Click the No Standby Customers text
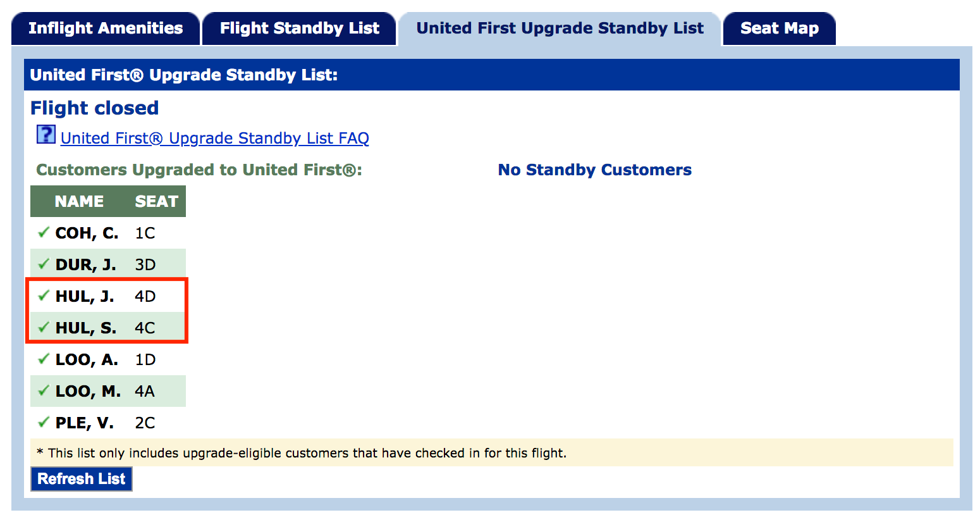The image size is (980, 522). 594,170
